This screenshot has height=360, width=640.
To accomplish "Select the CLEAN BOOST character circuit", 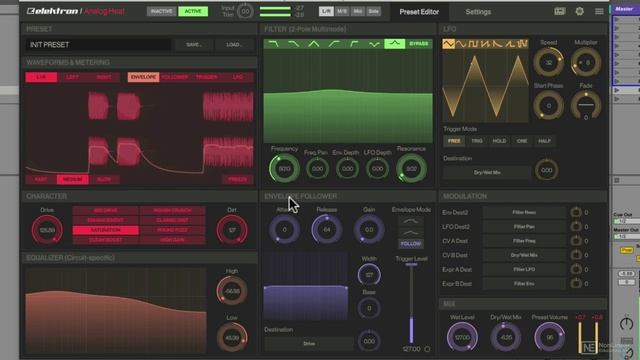I will click(106, 240).
